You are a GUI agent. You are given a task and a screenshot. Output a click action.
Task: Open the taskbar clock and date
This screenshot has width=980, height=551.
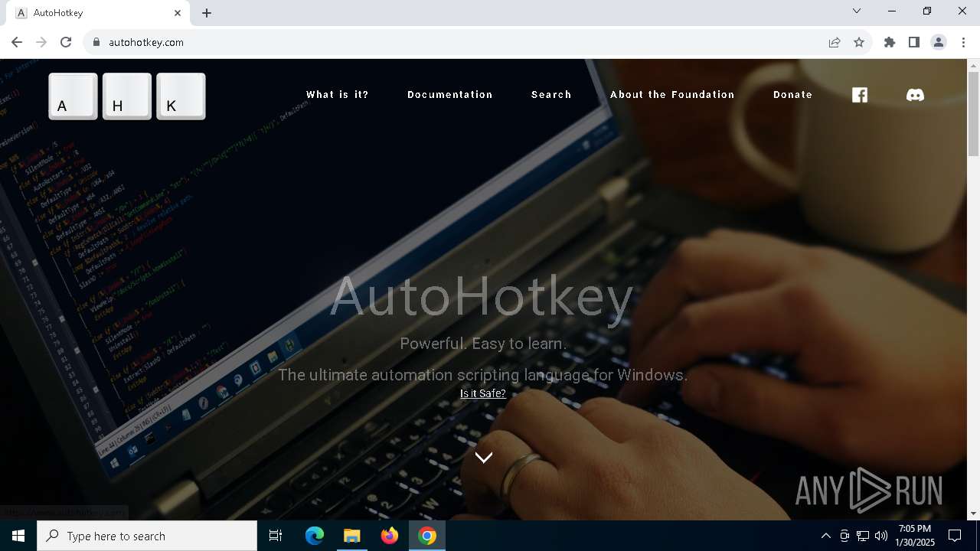915,536
